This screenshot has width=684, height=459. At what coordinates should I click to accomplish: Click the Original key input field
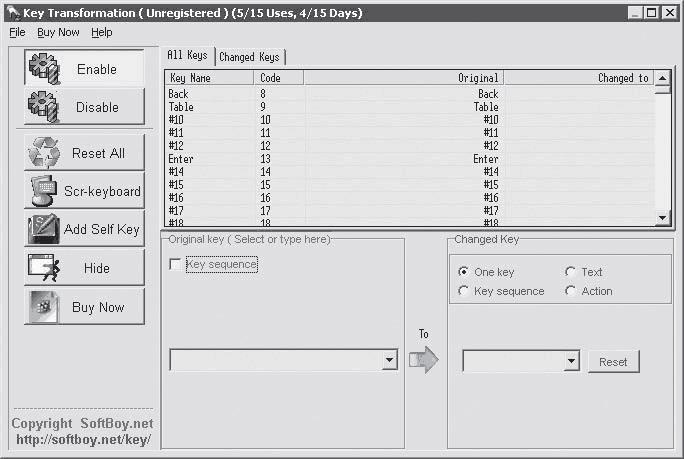[276, 360]
